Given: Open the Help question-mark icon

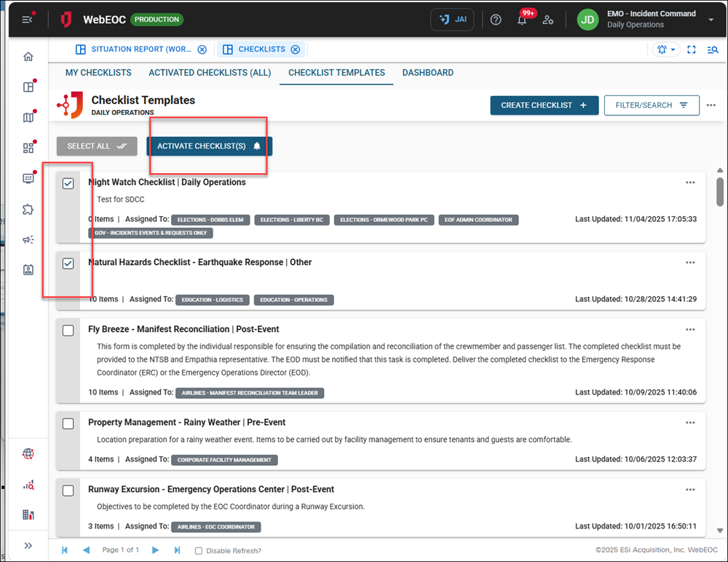Looking at the screenshot, I should [x=496, y=20].
